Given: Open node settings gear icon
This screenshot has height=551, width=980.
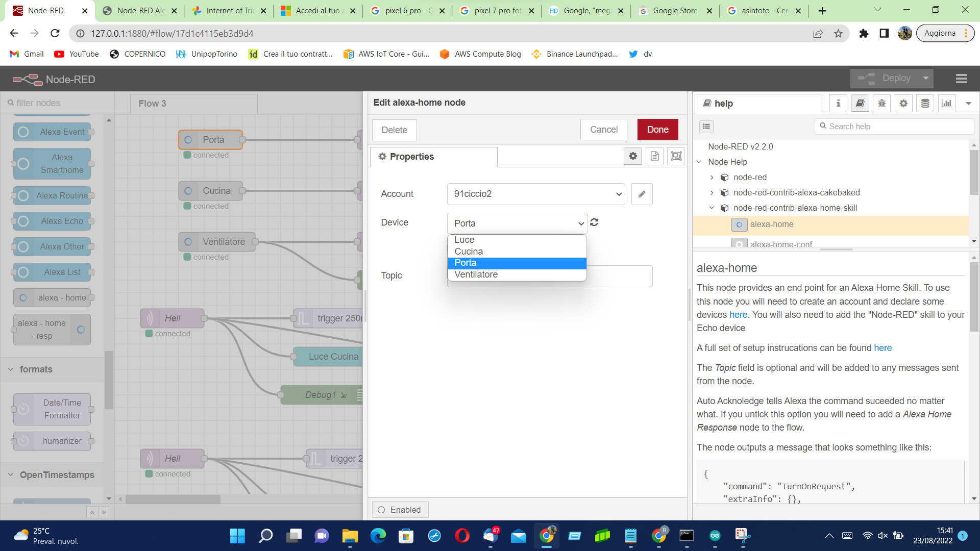Looking at the screenshot, I should pos(633,156).
